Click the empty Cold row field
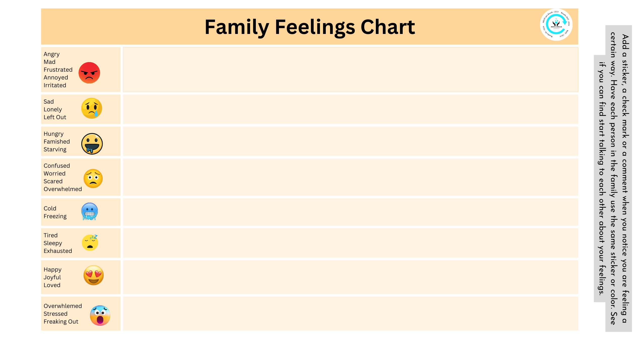 tap(350, 212)
